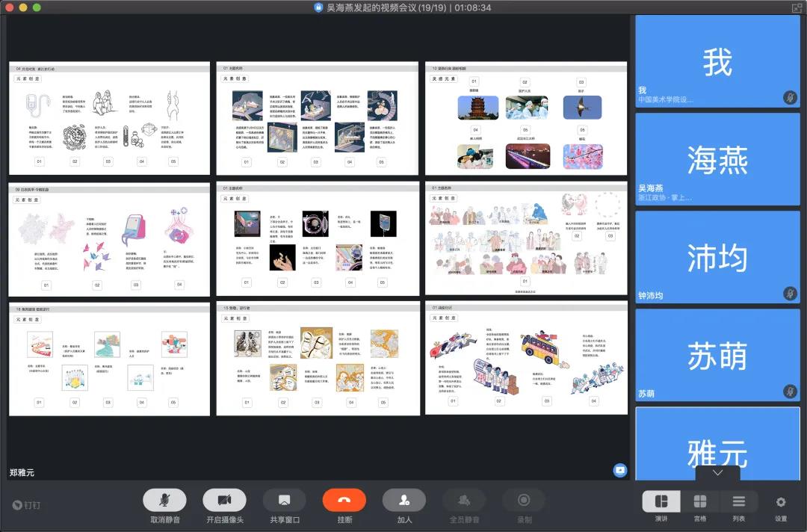Switch to 宫格 grid view

[x=700, y=501]
